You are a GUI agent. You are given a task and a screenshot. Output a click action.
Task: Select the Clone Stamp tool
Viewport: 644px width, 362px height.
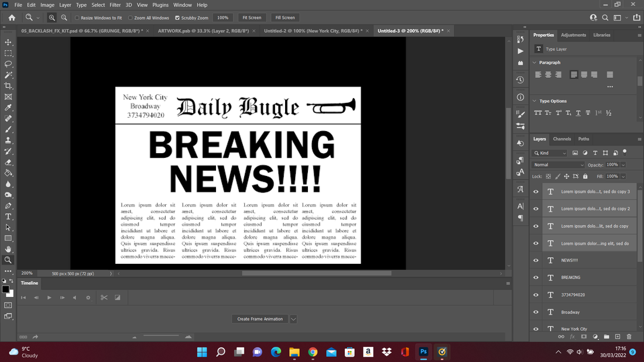(8, 140)
